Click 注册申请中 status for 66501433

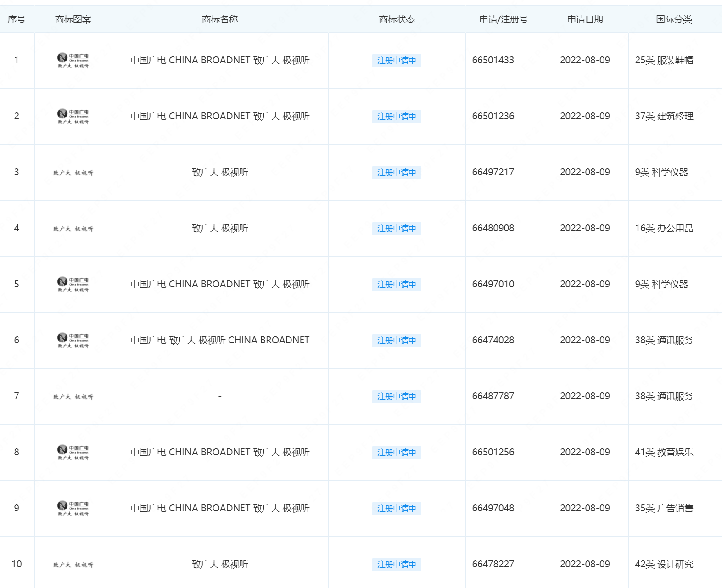click(397, 61)
